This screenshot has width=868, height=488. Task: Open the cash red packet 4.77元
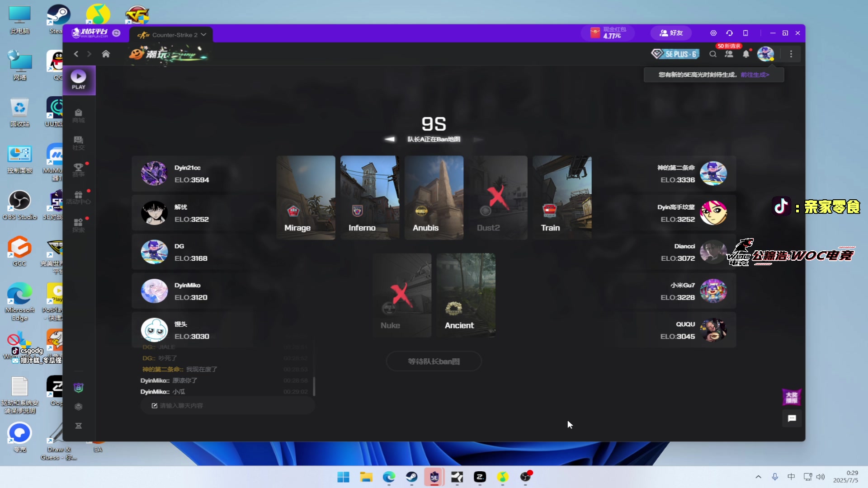tap(608, 33)
